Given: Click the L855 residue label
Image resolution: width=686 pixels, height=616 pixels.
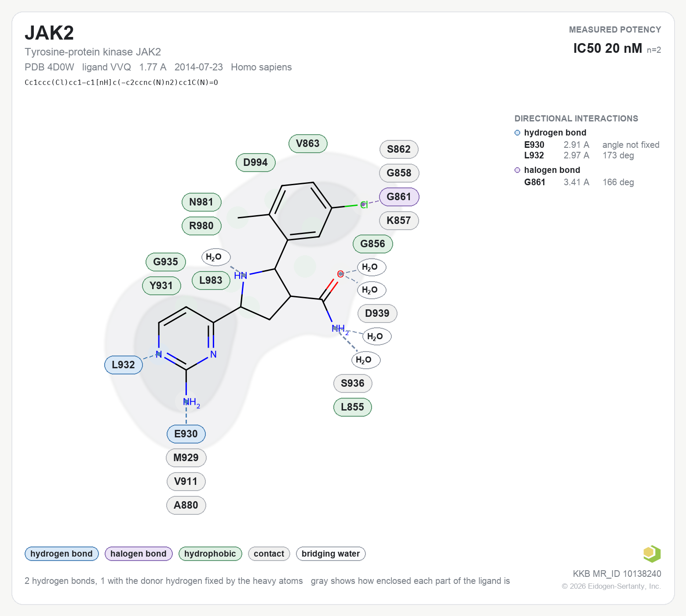Looking at the screenshot, I should [353, 407].
